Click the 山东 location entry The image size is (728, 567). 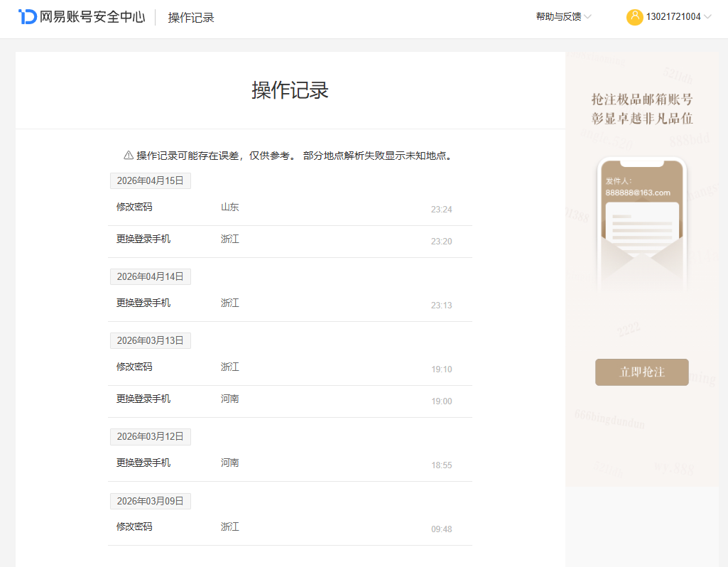click(x=230, y=207)
